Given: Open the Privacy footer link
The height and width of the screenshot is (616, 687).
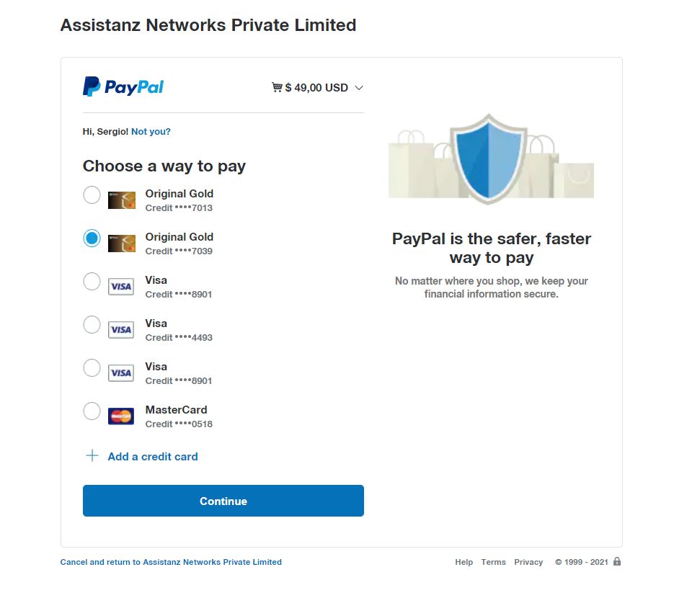Looking at the screenshot, I should click(528, 562).
